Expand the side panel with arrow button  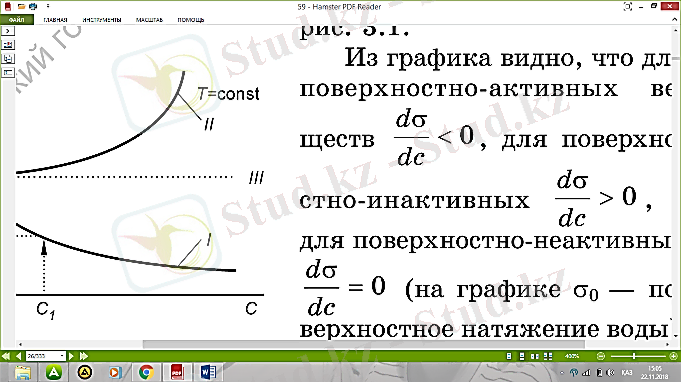[x=8, y=31]
